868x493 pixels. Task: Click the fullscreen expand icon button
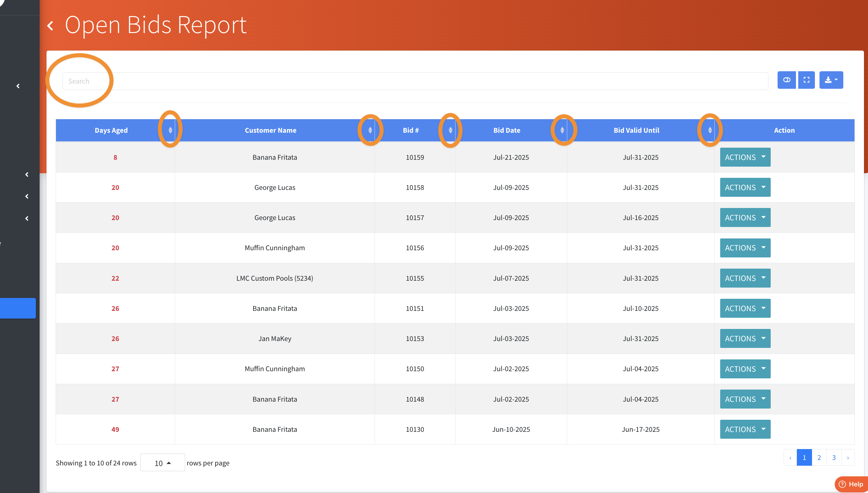point(807,80)
